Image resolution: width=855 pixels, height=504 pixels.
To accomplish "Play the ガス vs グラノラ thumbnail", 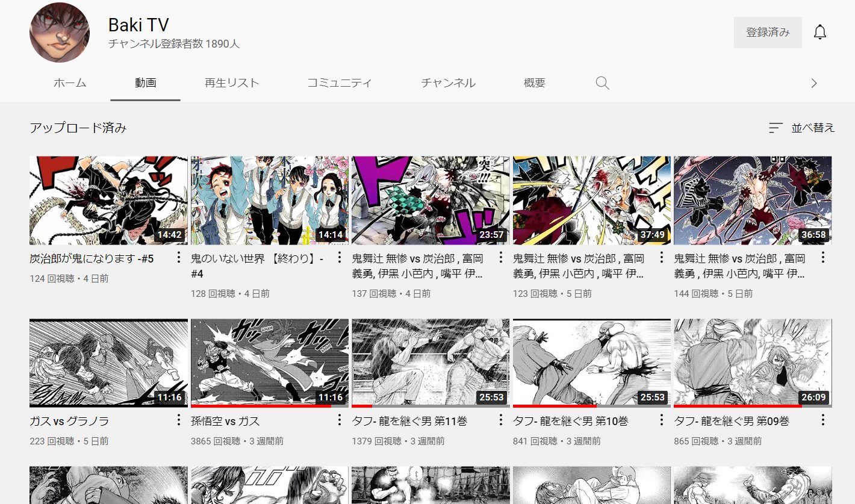I will click(108, 363).
